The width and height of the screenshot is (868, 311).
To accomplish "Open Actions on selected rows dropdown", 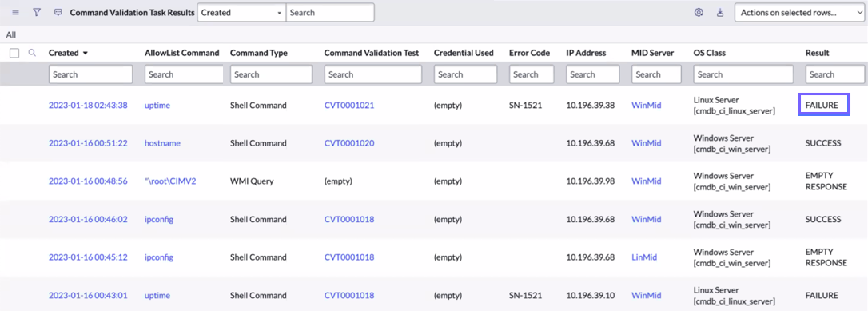I will pyautogui.click(x=799, y=12).
